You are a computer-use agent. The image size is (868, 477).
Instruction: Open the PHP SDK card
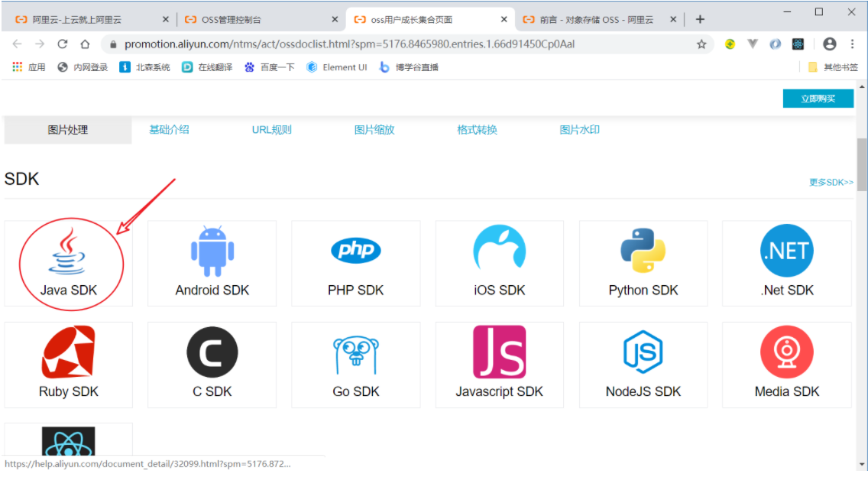click(356, 263)
